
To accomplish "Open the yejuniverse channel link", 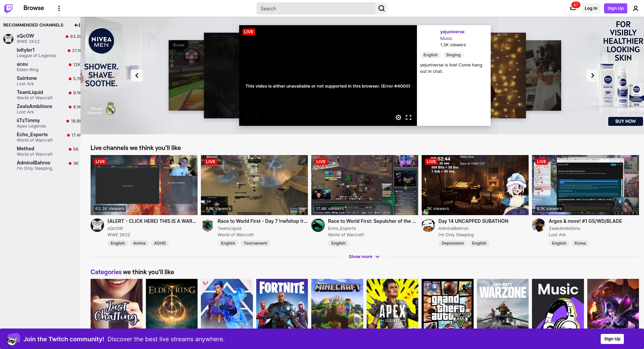I will pos(452,32).
